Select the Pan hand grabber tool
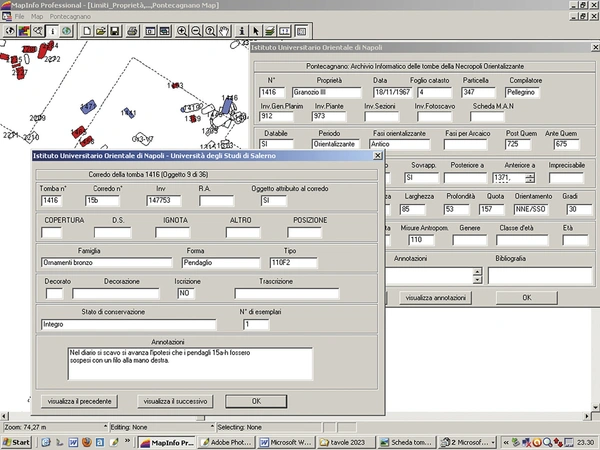 coord(225,30)
